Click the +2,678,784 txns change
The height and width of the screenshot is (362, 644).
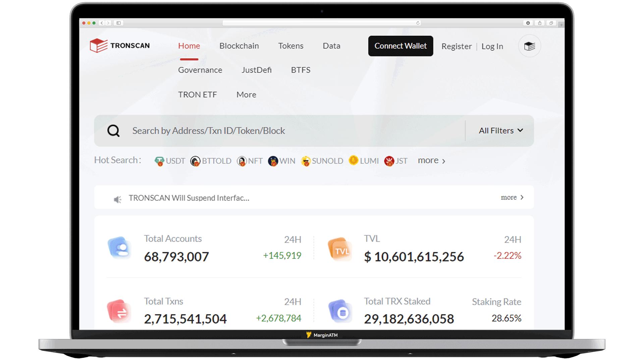pos(278,318)
